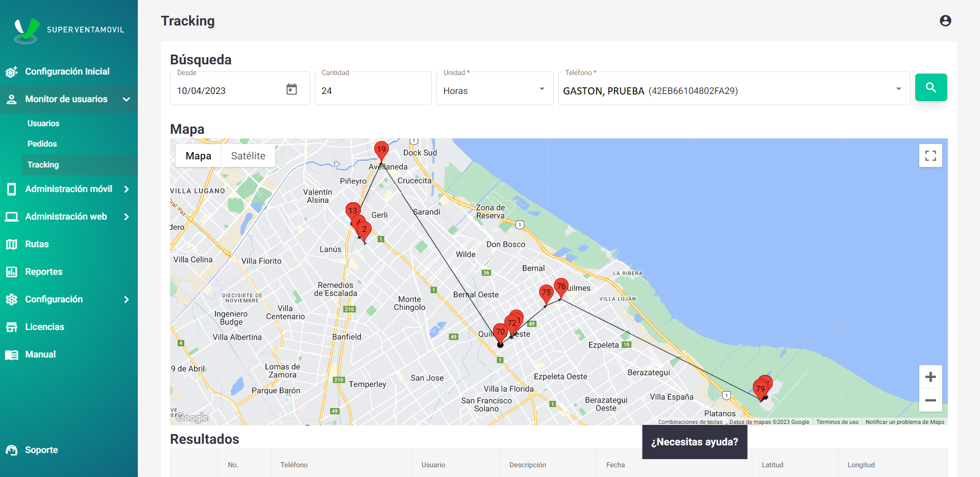Click the Rutas map icon
This screenshot has width=980, height=477.
click(x=12, y=244)
